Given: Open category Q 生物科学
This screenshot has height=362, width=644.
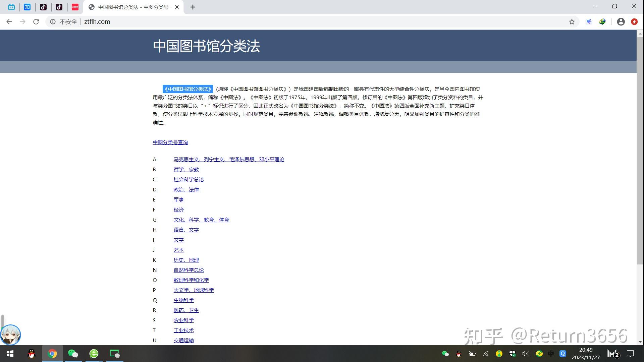Looking at the screenshot, I should [x=183, y=300].
